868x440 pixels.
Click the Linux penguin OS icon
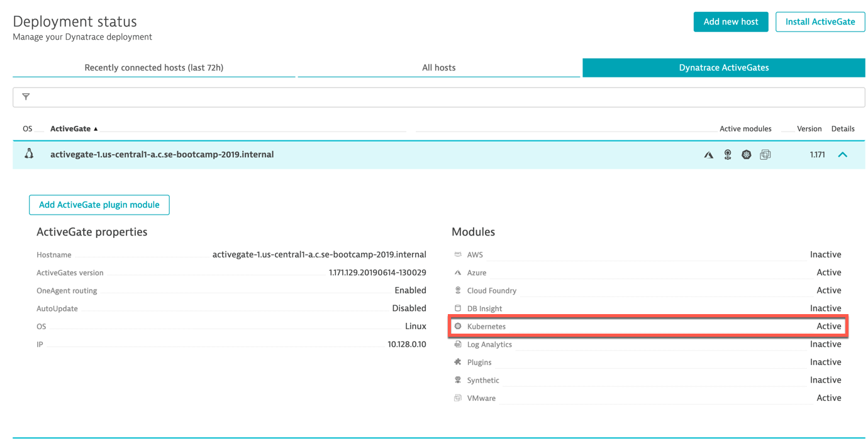[29, 154]
